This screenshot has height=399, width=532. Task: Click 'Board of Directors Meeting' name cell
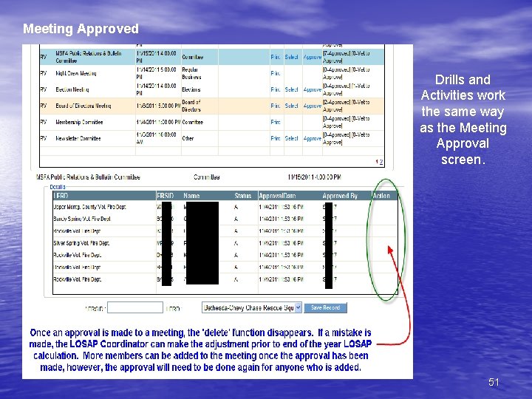83,106
